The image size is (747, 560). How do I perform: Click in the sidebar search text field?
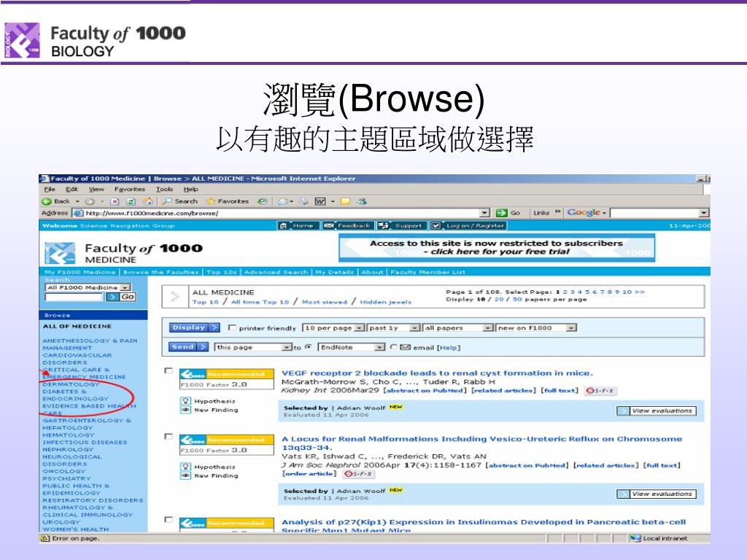tap(74, 297)
